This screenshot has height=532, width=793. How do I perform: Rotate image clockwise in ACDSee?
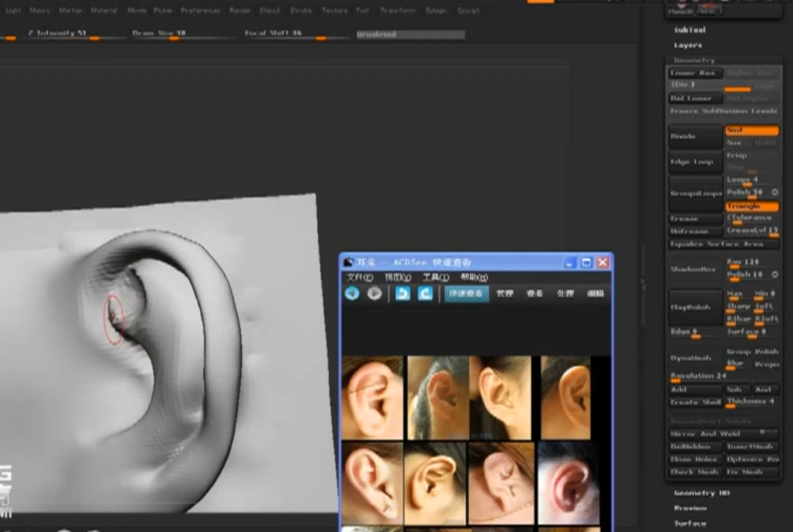click(425, 293)
